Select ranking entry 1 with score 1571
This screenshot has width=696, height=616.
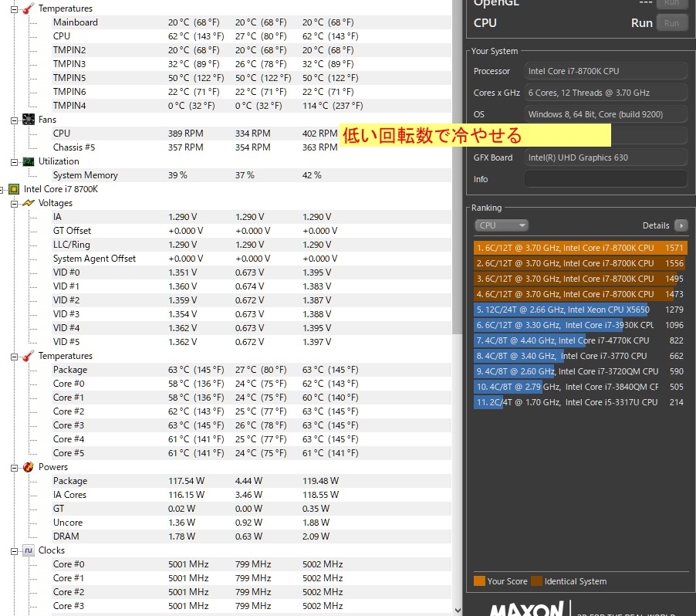coord(580,248)
